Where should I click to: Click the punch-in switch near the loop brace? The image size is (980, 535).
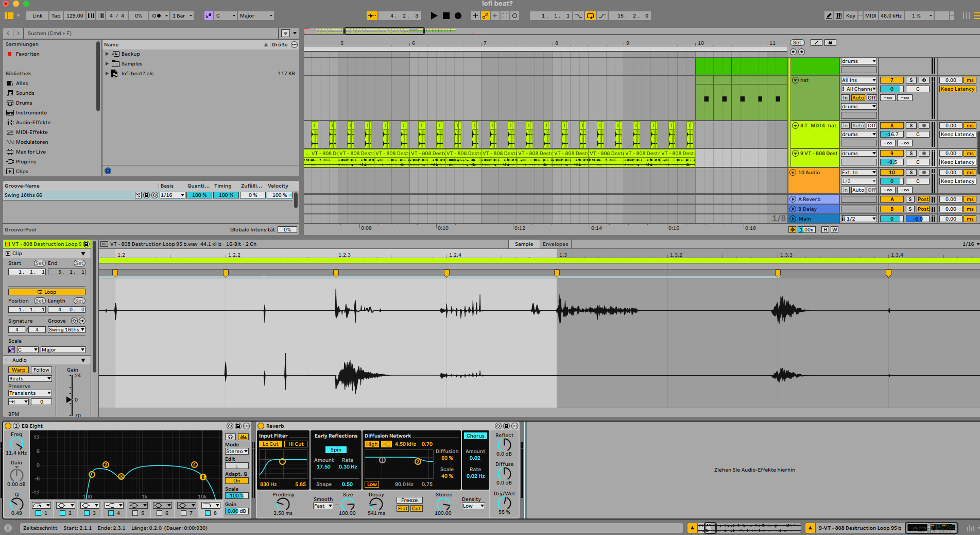pos(578,15)
